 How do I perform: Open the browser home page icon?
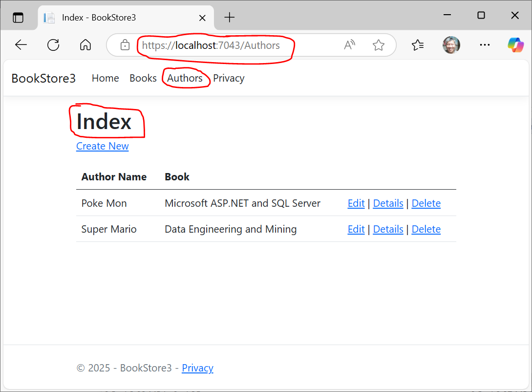pos(85,45)
